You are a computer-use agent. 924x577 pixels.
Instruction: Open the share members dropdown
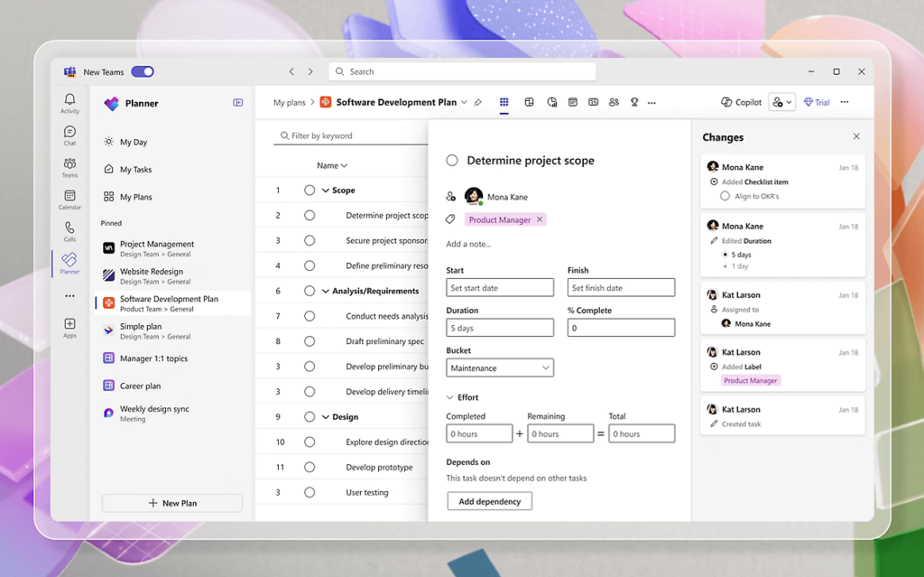pyautogui.click(x=782, y=102)
